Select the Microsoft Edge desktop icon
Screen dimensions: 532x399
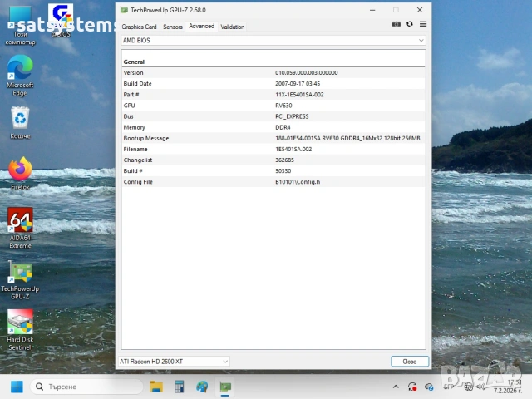pos(20,68)
